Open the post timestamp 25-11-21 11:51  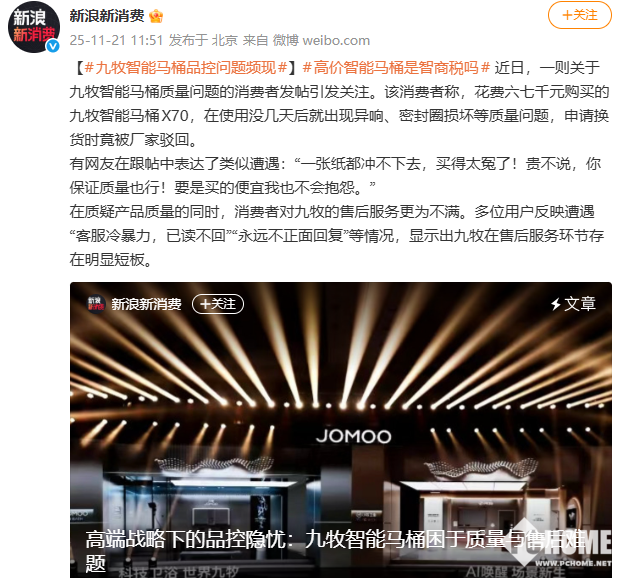click(x=116, y=40)
